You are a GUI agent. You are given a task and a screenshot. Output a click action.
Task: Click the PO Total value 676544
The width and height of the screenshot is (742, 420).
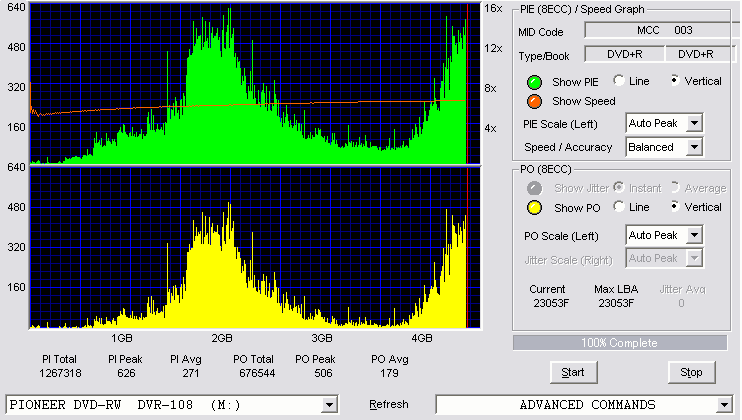point(257,373)
